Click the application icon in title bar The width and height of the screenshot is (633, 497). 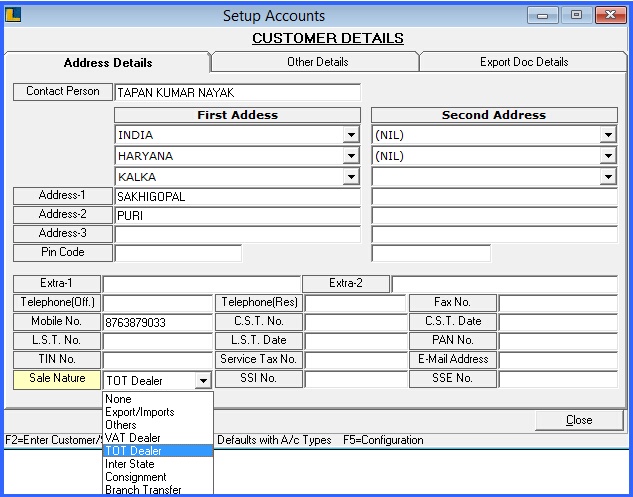[13, 15]
